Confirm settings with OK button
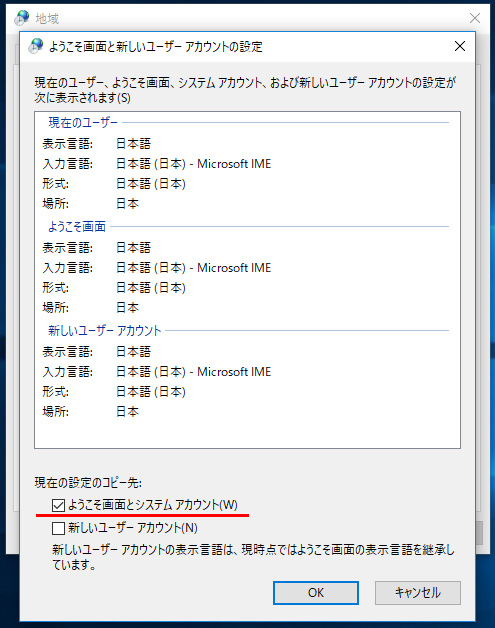The height and width of the screenshot is (628, 495). coord(316,593)
